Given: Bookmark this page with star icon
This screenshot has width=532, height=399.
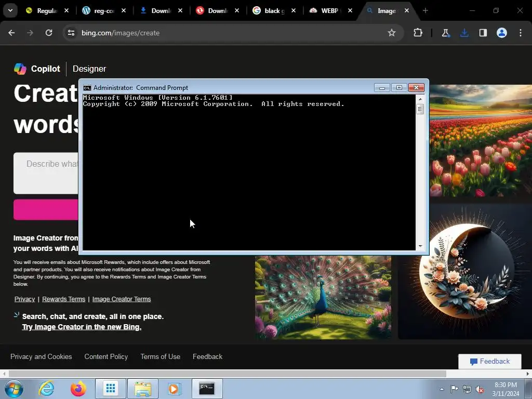Looking at the screenshot, I should (x=392, y=33).
